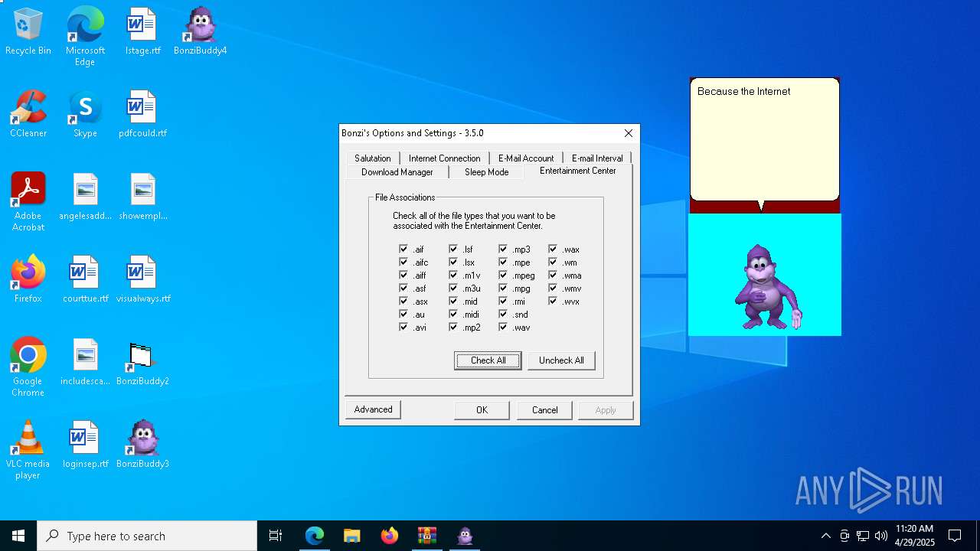
Task: Select the BonziBuddy3 desktop shortcut
Action: [142, 445]
